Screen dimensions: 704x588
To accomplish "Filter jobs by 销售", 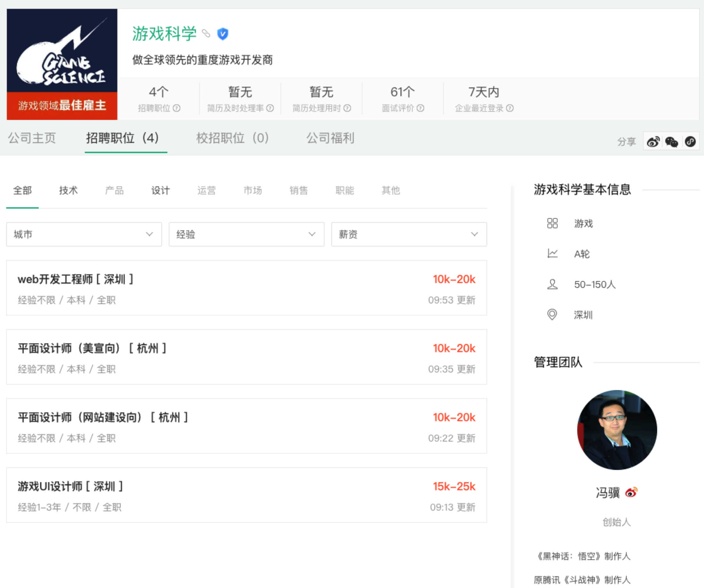I will pyautogui.click(x=299, y=190).
